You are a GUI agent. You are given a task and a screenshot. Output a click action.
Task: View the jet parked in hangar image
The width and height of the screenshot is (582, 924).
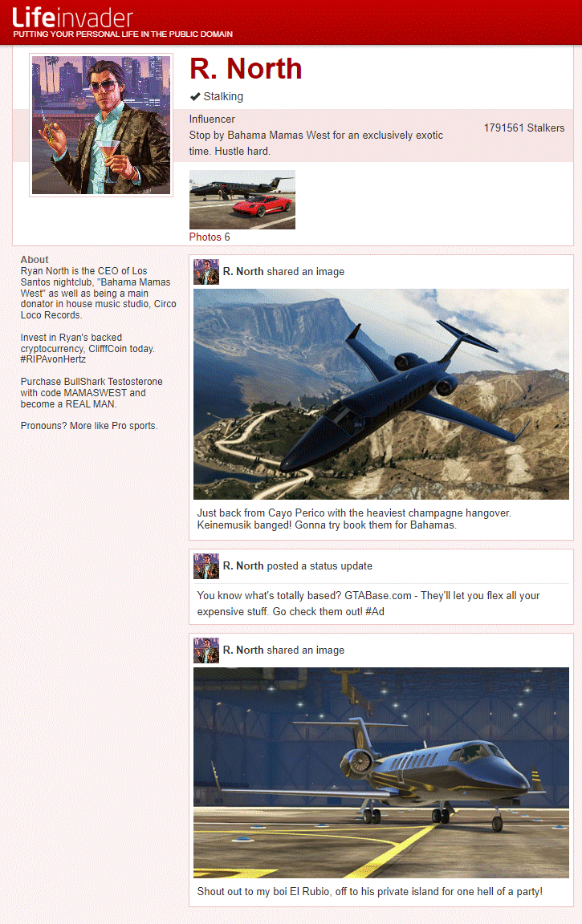[381, 772]
